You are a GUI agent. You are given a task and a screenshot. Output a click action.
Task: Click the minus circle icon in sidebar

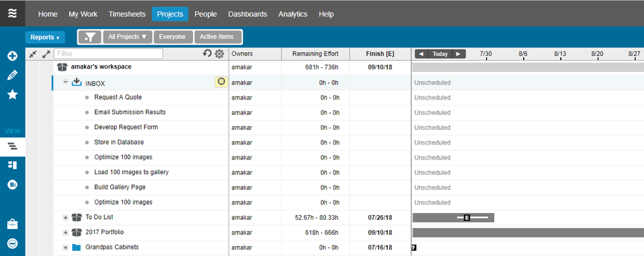(13, 243)
